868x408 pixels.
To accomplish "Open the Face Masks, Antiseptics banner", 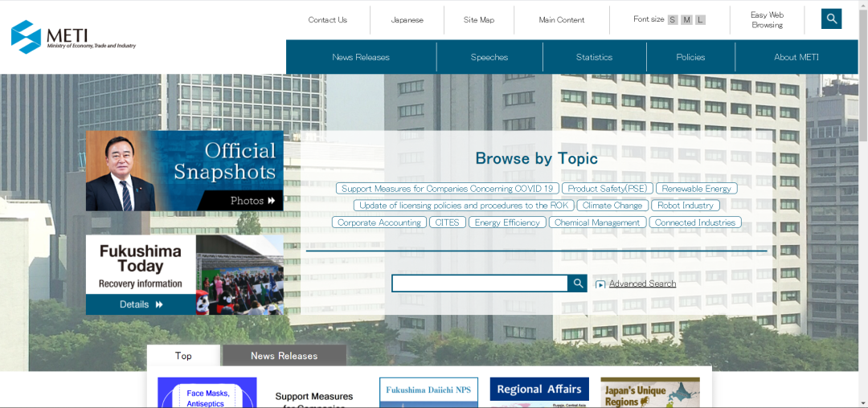I will [207, 393].
